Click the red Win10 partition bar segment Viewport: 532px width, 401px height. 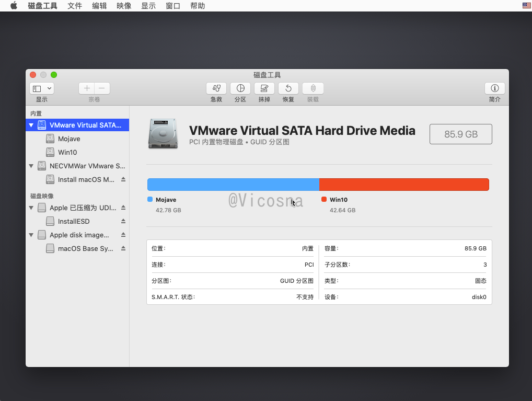coord(404,185)
